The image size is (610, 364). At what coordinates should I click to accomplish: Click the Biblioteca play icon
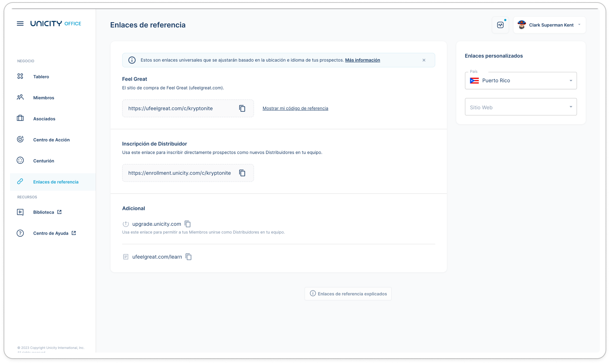(20, 212)
